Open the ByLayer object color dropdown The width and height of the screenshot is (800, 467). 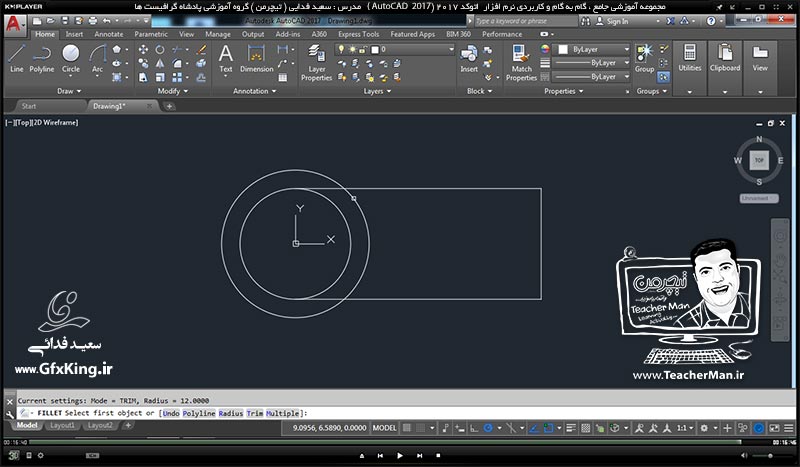click(593, 50)
